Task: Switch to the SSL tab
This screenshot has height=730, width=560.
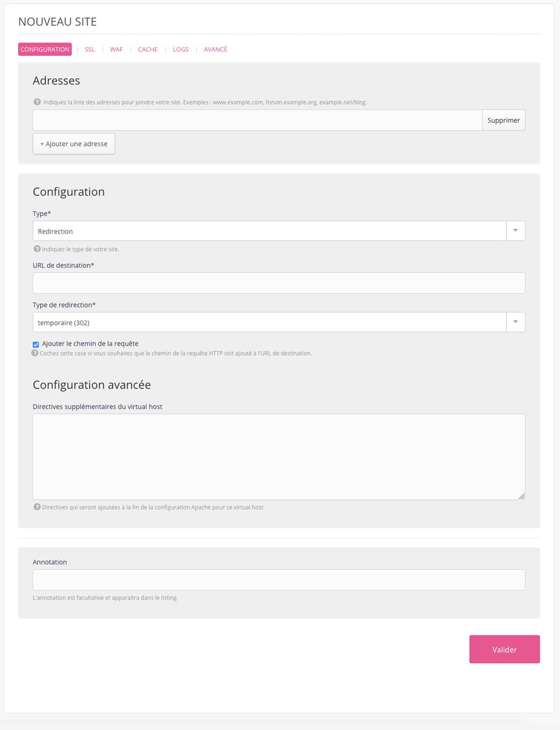Action: pos(90,49)
